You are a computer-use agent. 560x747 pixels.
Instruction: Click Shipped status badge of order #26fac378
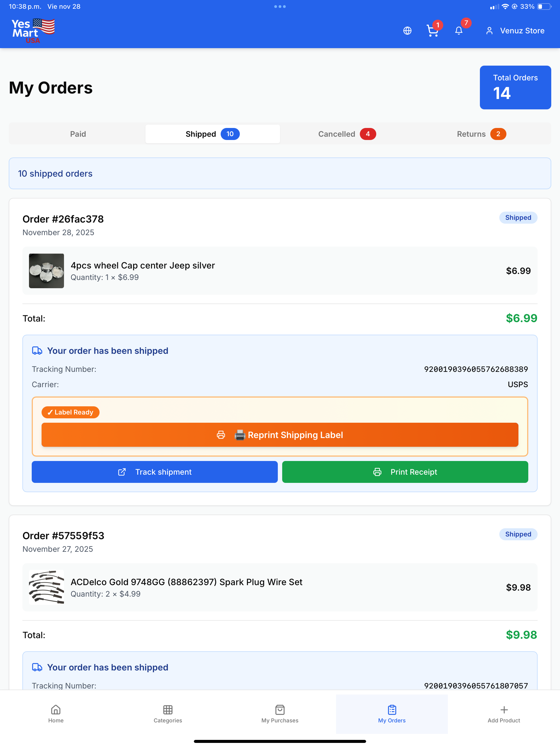tap(518, 218)
